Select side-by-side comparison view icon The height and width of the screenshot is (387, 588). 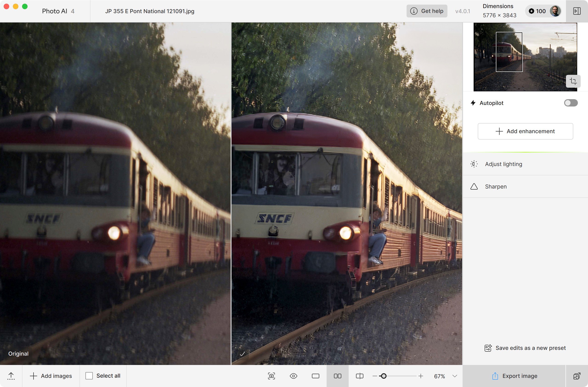point(337,376)
